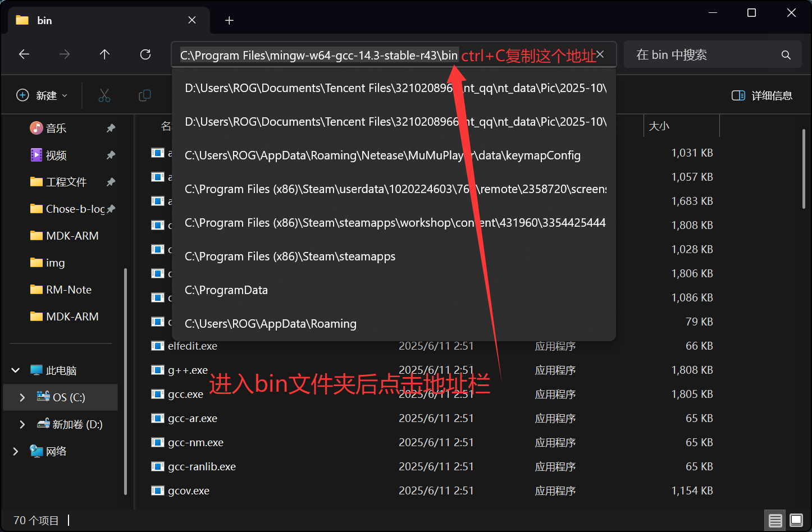Collapse the 此电脑 tree node

pyautogui.click(x=16, y=370)
